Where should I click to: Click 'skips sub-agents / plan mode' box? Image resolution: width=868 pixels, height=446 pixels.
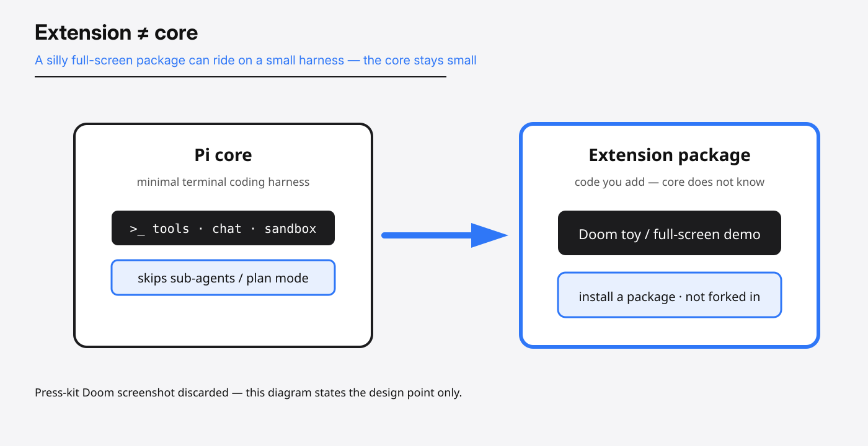[x=223, y=278]
